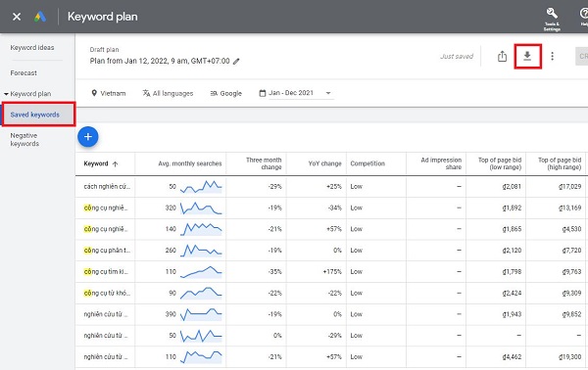The image size is (588, 370).
Task: Close the Keyword plan page with X
Action: click(17, 17)
